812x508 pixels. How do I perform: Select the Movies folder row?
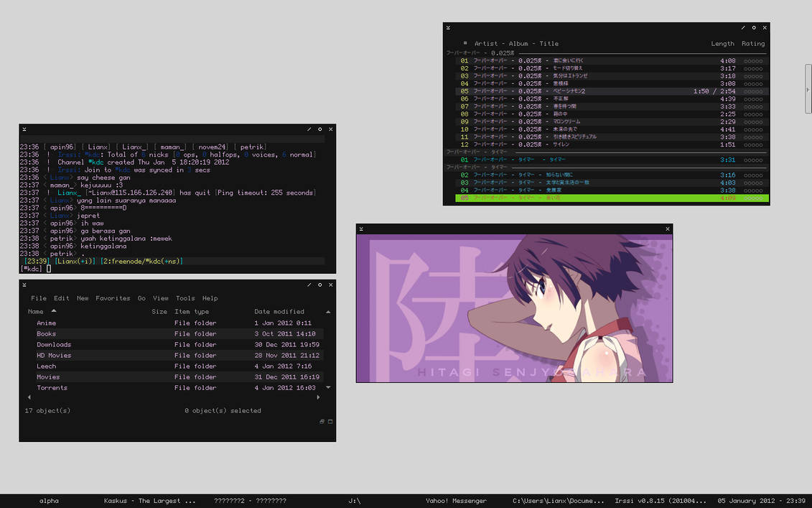coord(174,377)
